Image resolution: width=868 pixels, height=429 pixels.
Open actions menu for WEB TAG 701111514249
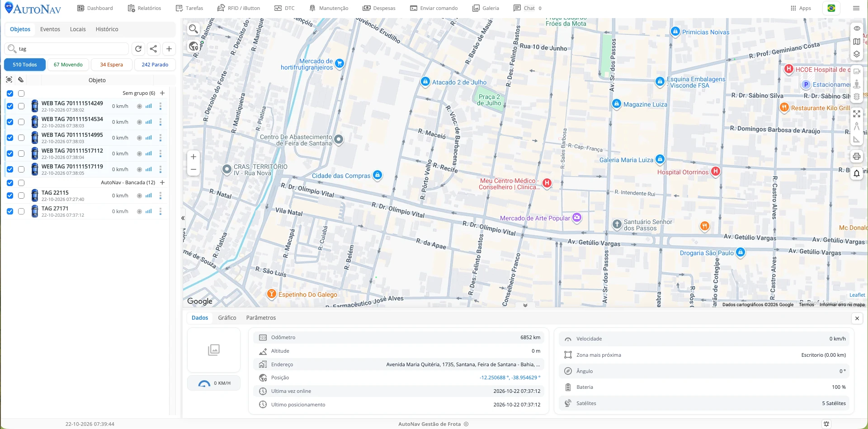(x=160, y=107)
